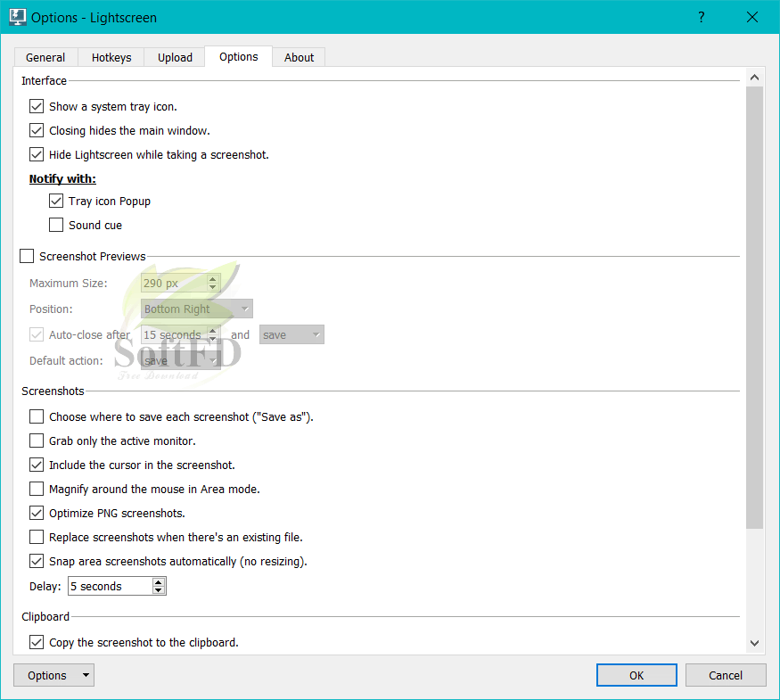
Task: Close the Options dialog window
Action: (x=752, y=18)
